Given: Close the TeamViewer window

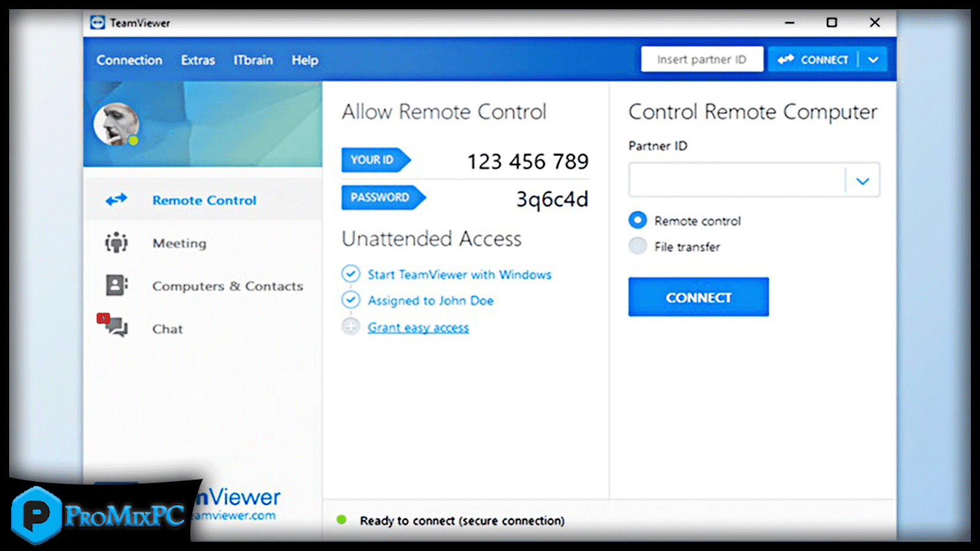Looking at the screenshot, I should (x=875, y=23).
